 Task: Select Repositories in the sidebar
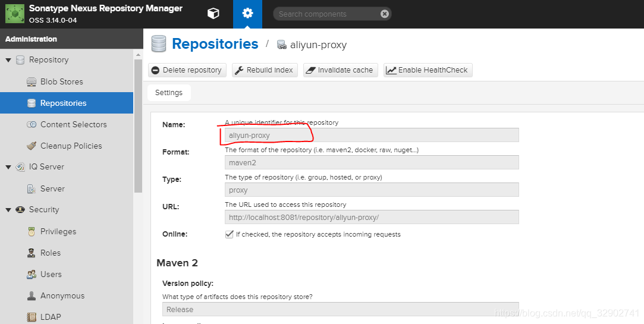(x=67, y=103)
